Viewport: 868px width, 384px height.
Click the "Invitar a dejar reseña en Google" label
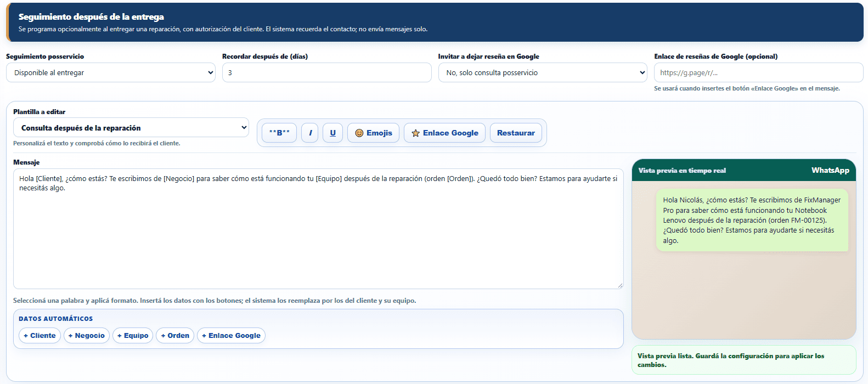489,57
